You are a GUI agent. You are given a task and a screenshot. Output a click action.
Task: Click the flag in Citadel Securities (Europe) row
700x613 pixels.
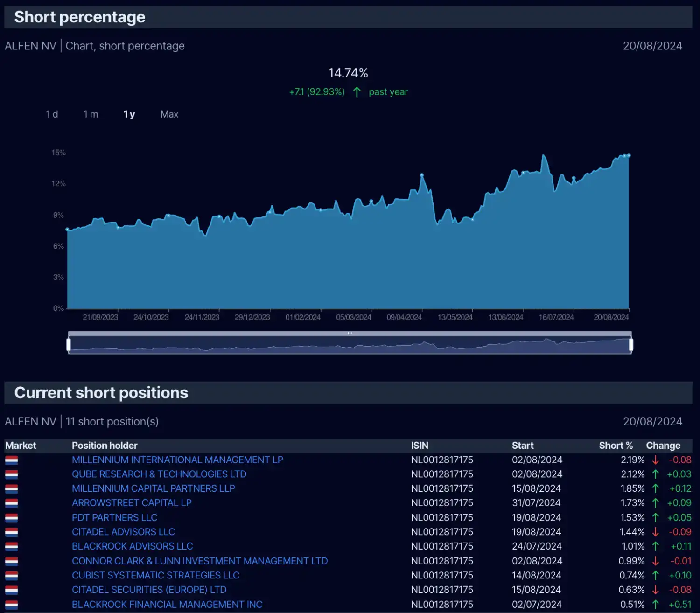pos(12,590)
